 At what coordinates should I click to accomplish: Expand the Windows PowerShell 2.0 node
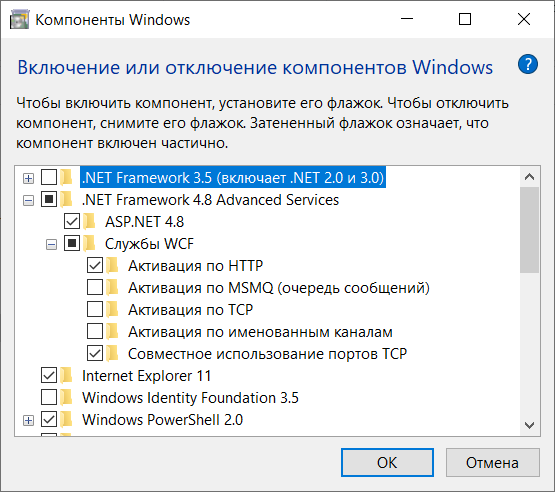coord(28,421)
